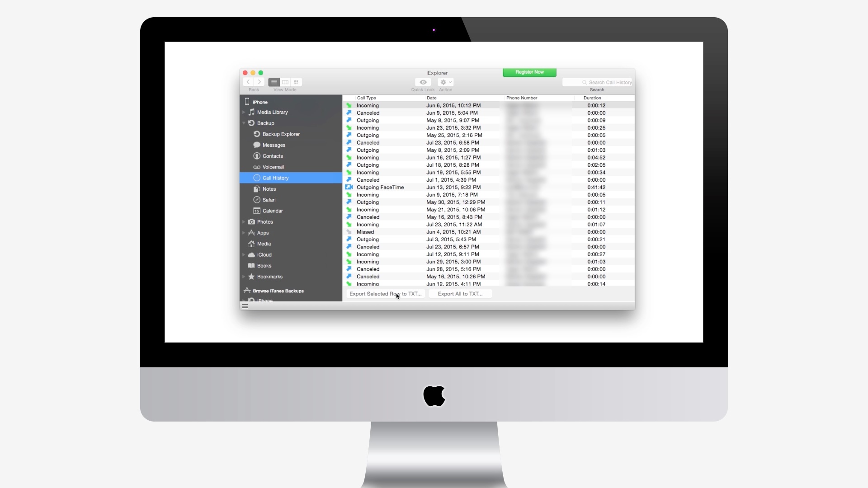
Task: Click the iCloud cloud icon
Action: (x=251, y=255)
